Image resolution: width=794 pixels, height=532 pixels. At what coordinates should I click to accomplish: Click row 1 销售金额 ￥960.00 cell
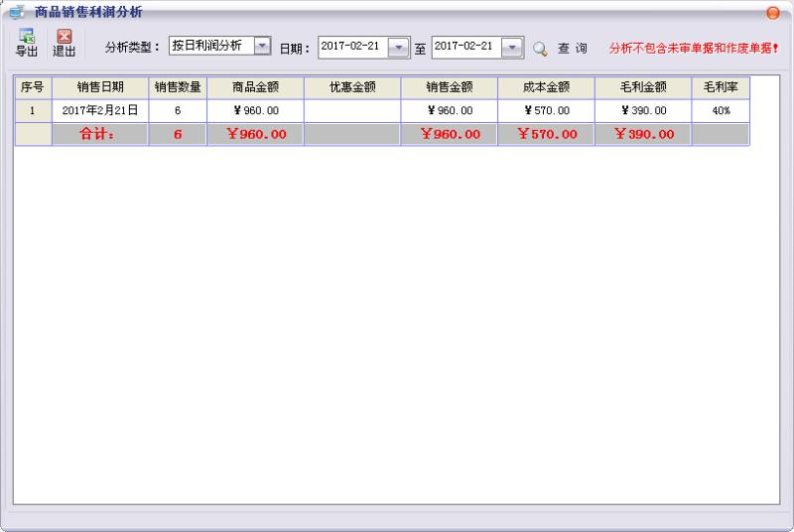[x=450, y=110]
